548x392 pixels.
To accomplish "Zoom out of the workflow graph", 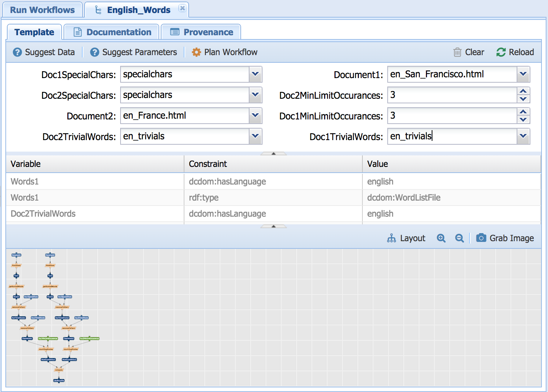I will coord(460,238).
